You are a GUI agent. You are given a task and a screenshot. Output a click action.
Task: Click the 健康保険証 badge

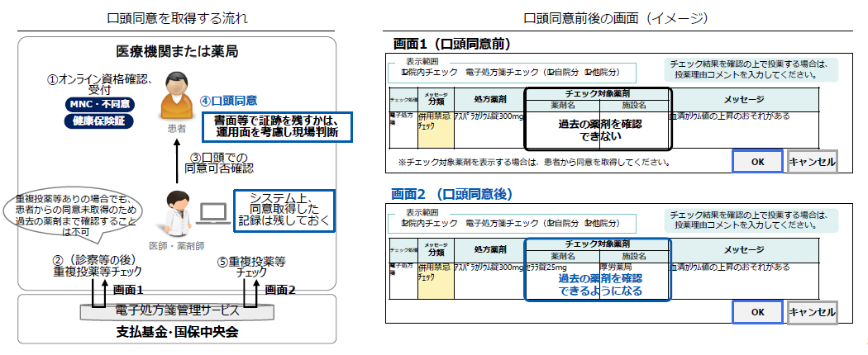[100, 121]
